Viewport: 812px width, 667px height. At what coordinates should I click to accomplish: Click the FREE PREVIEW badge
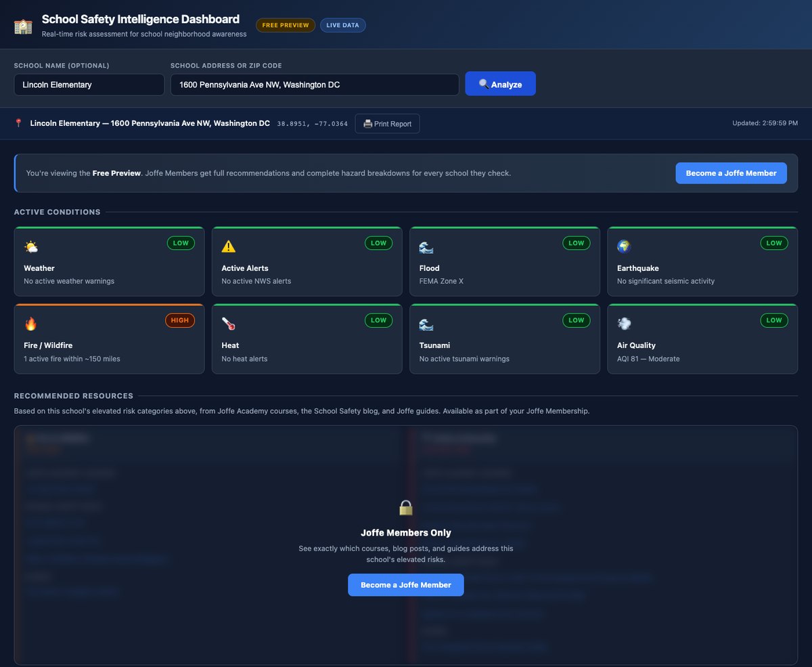[286, 25]
